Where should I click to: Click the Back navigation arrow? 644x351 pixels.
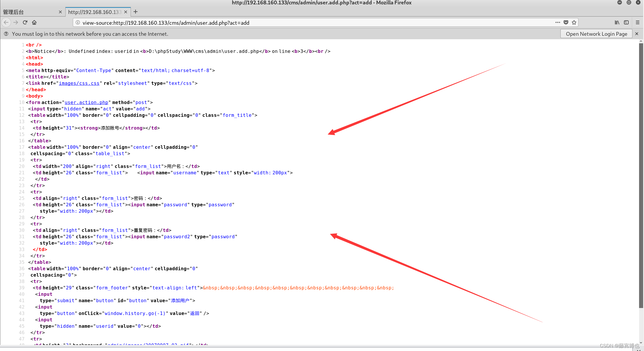click(x=6, y=22)
